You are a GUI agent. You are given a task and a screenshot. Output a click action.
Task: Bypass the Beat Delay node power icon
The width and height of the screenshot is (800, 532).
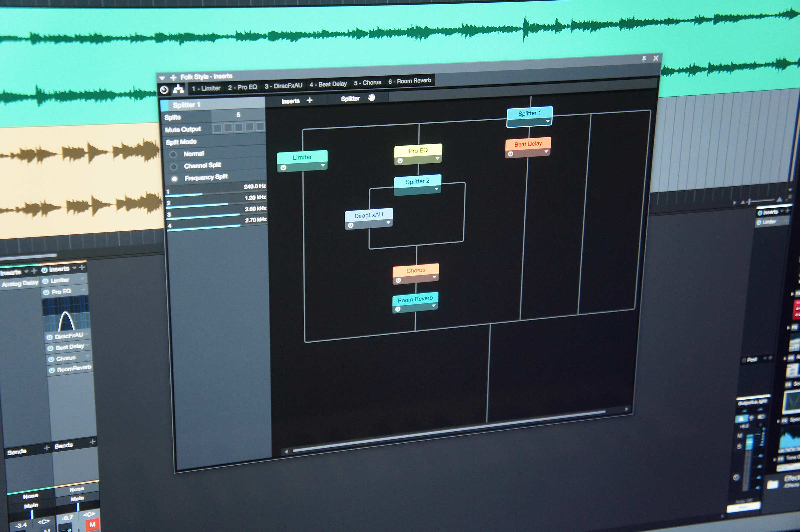coord(510,154)
